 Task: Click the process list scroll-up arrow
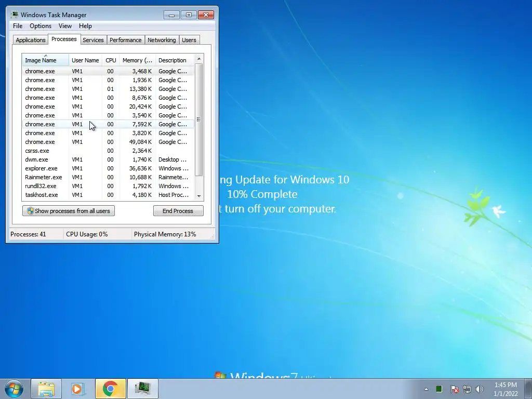(199, 59)
